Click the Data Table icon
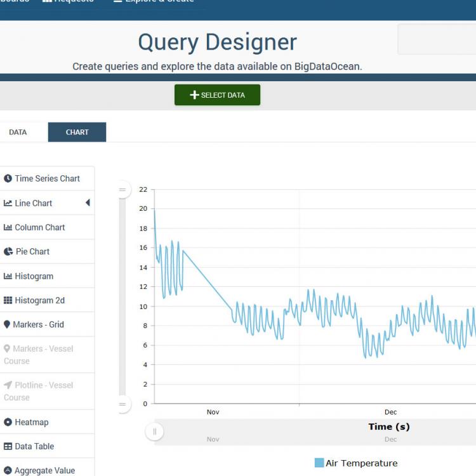The image size is (476, 476). (x=8, y=446)
